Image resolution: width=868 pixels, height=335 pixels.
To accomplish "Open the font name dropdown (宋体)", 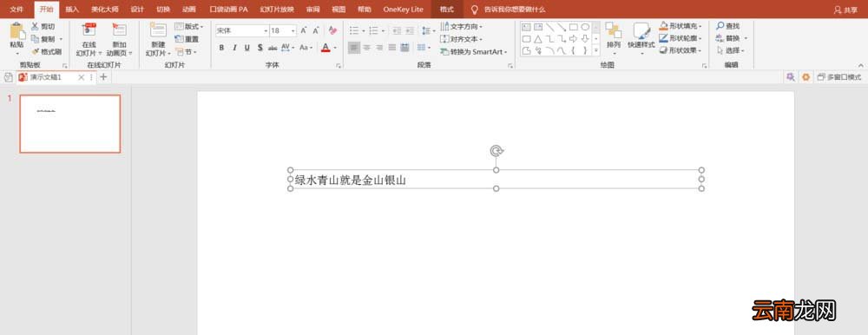I will tap(266, 31).
